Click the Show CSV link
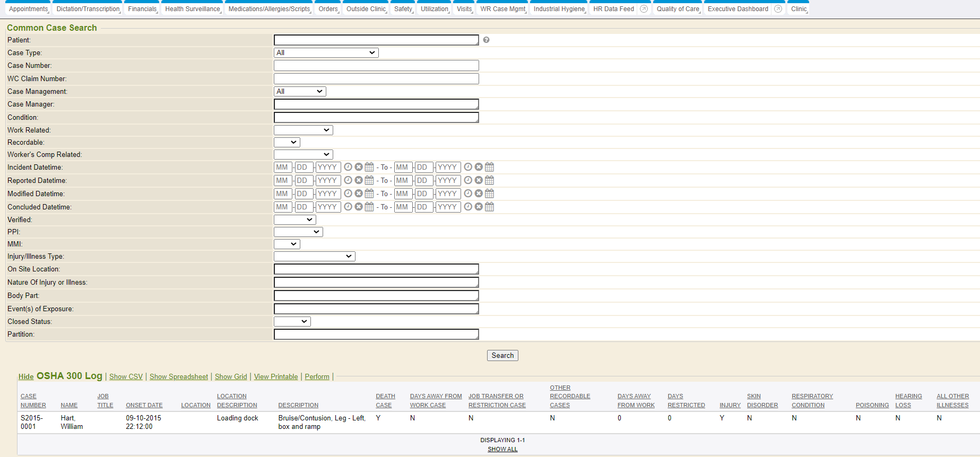This screenshot has height=457, width=980. (126, 377)
